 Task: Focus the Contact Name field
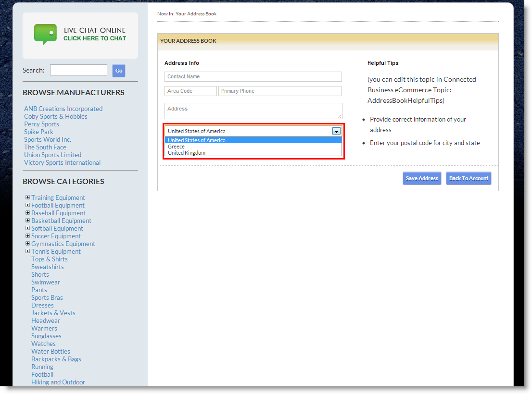pos(253,77)
